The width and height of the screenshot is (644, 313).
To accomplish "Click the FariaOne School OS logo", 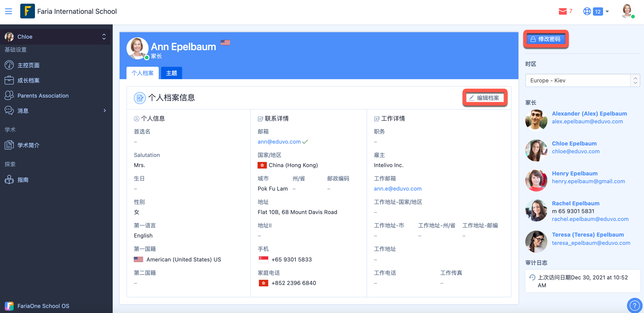I will [9, 306].
